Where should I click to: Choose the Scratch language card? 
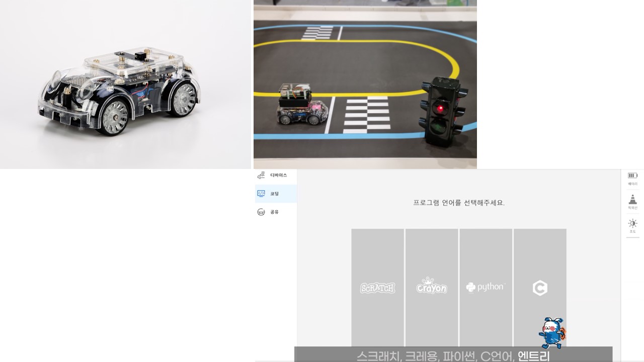coord(377,288)
